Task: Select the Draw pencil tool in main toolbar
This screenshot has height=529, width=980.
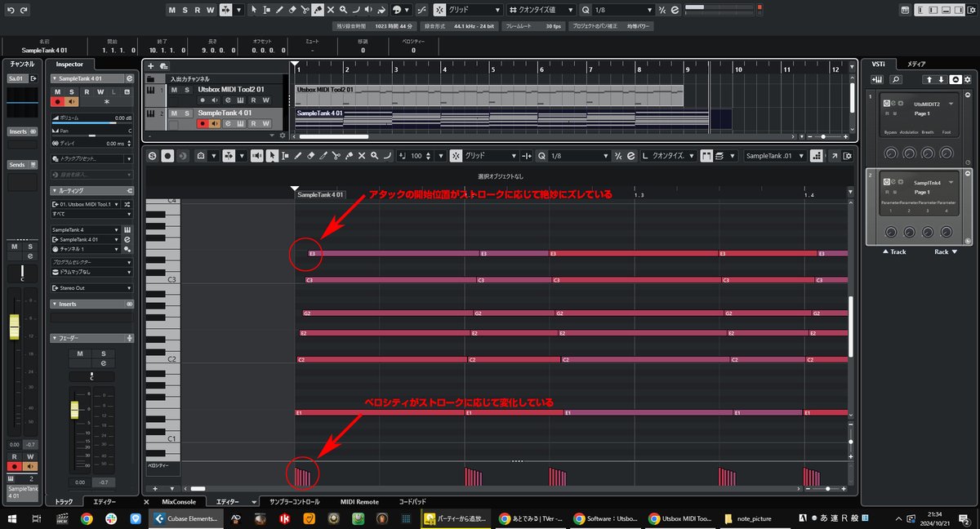Action: [279, 10]
